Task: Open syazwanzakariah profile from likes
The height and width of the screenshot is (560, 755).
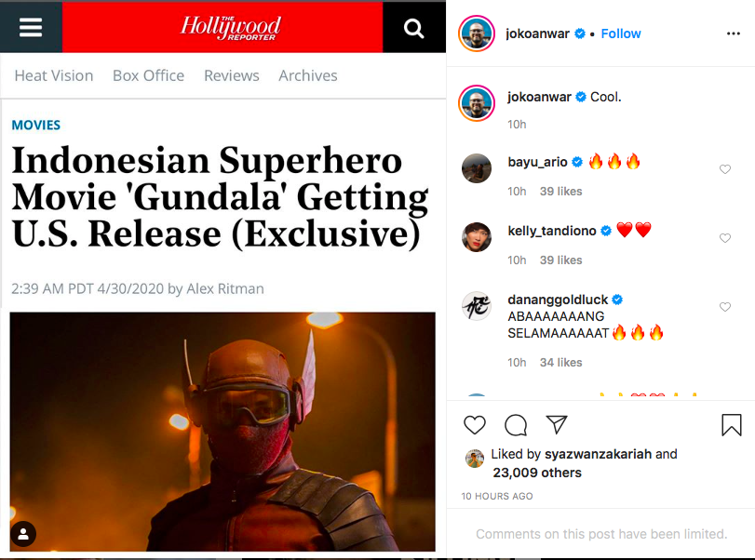Action: point(598,454)
